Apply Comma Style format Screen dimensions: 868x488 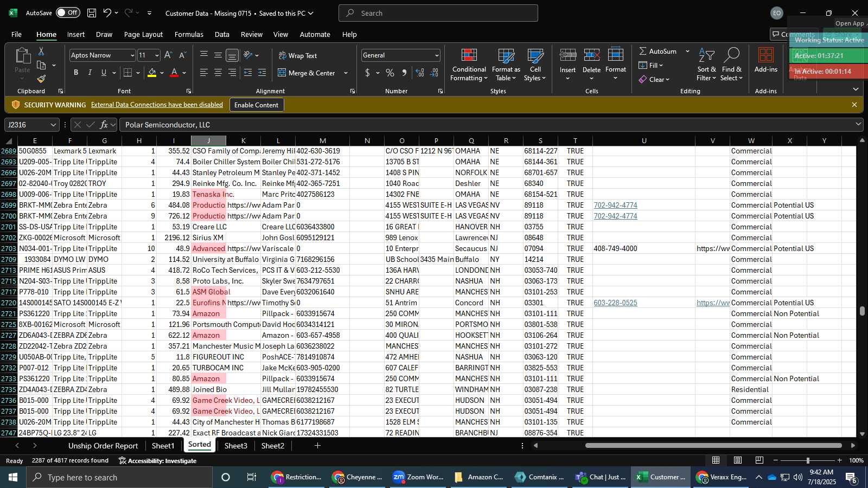tap(404, 73)
